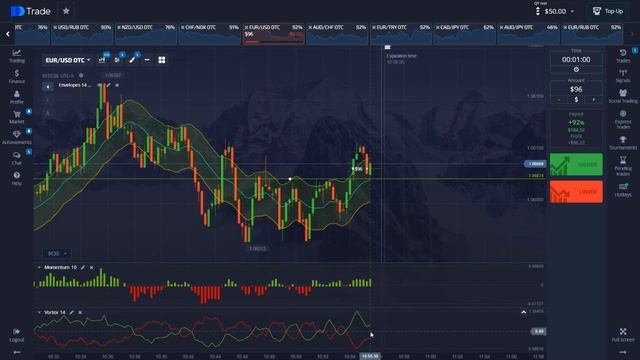Switch to AUD/JPY OTC asset tab
This screenshot has height=360, width=640.
528,34
